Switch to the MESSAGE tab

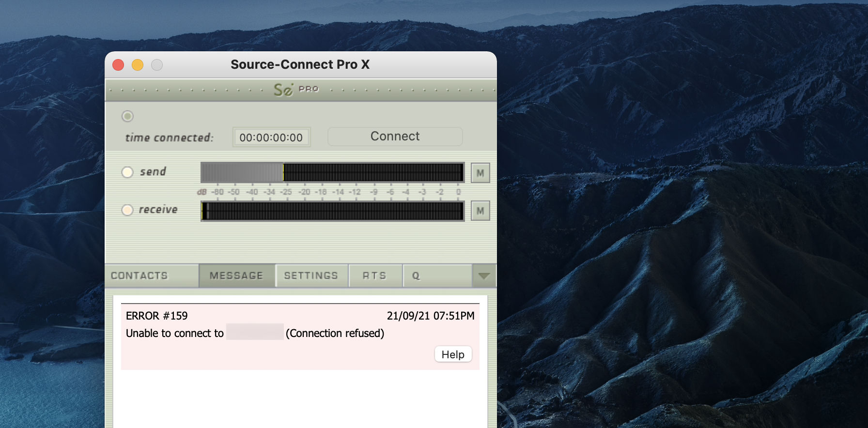236,276
